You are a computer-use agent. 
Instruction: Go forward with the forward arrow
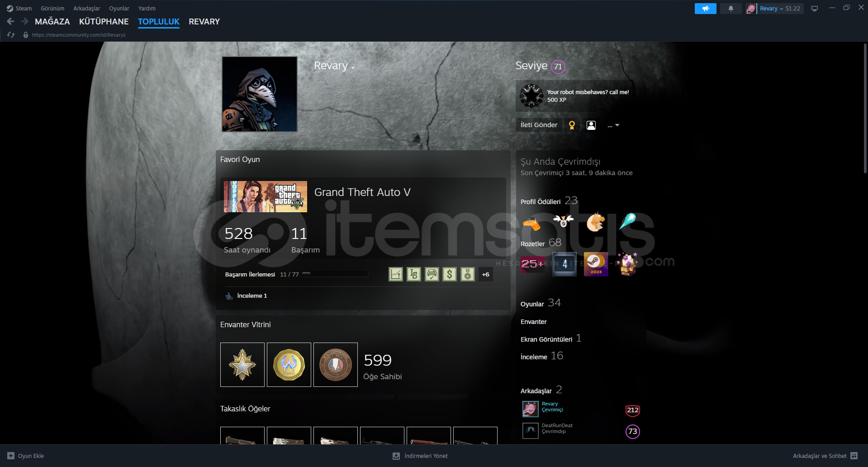coord(25,21)
